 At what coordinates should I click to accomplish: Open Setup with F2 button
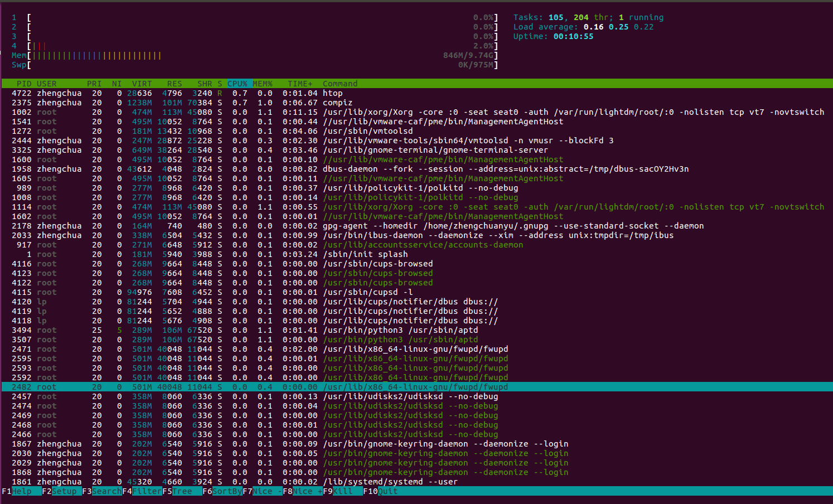click(x=62, y=491)
